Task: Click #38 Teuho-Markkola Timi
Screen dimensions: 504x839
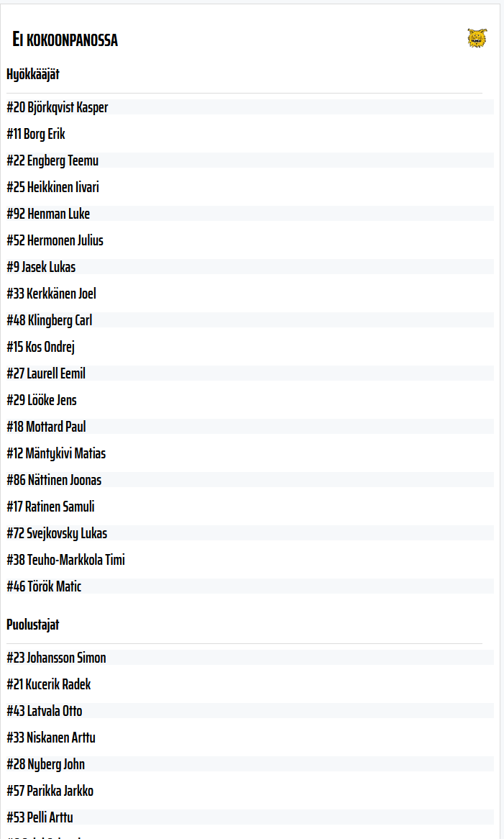Action: point(66,560)
